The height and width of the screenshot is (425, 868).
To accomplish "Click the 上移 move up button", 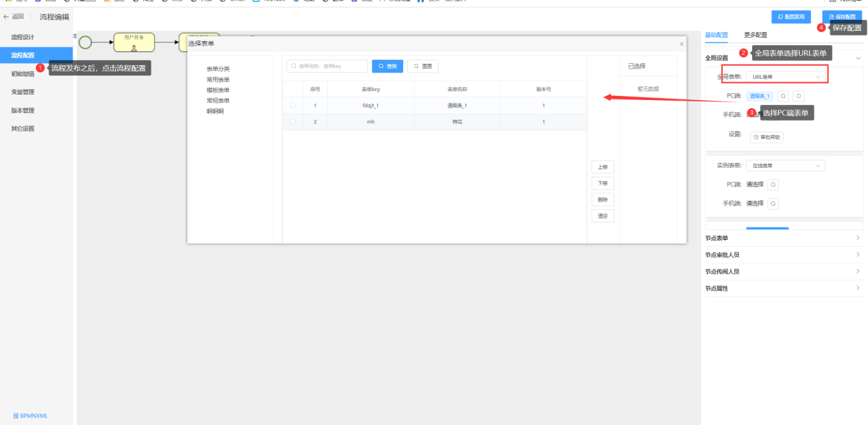I will 603,167.
